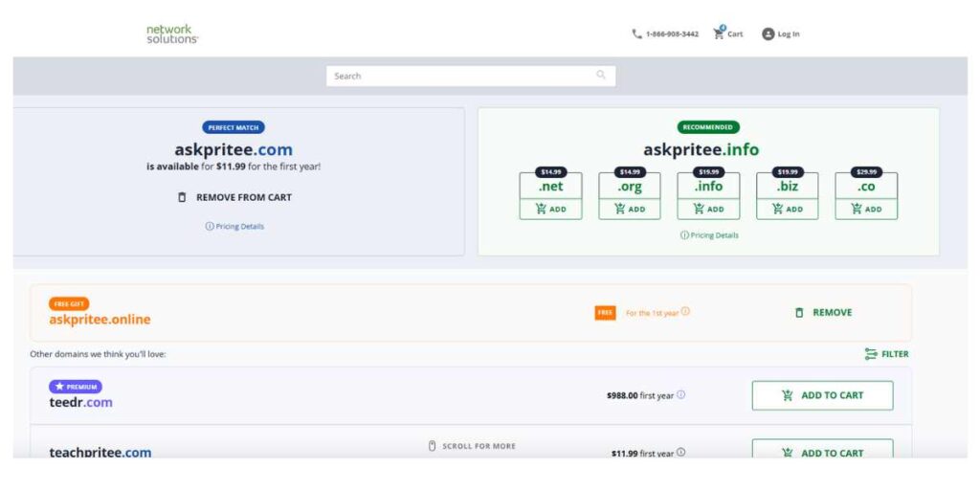Image resolution: width=980 pixels, height=490 pixels.
Task: Click info icon beside askpritee.com Pricing Details
Action: tap(210, 226)
